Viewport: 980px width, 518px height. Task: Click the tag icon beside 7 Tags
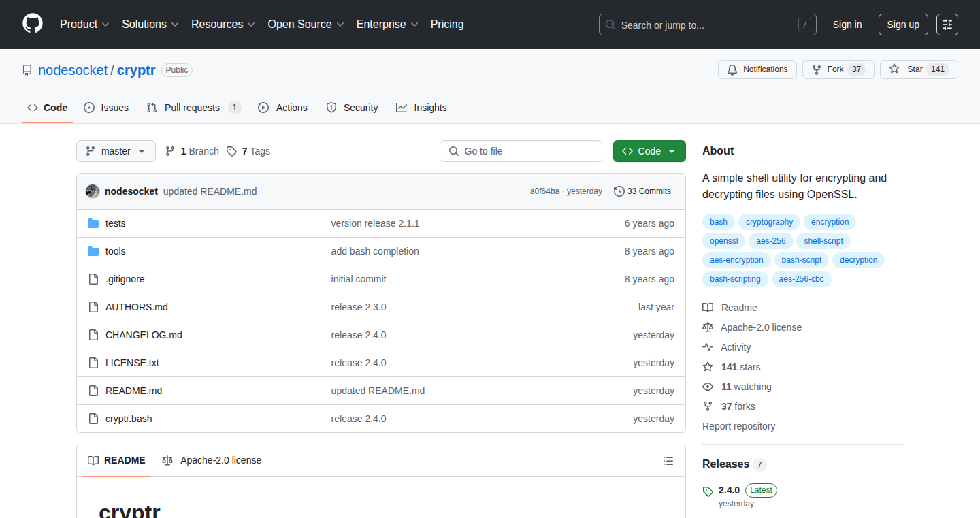tap(231, 151)
